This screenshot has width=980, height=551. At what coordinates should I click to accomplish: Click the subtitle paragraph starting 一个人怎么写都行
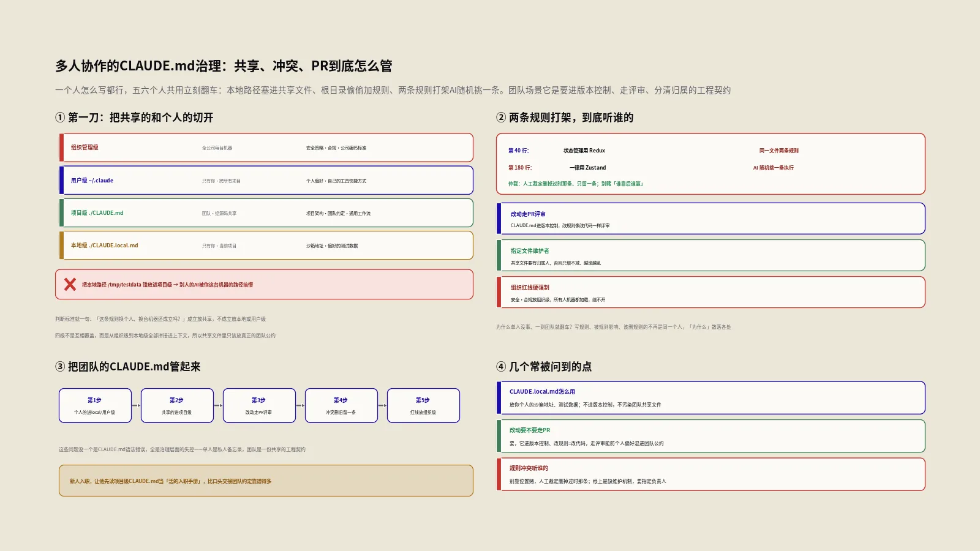coord(393,90)
